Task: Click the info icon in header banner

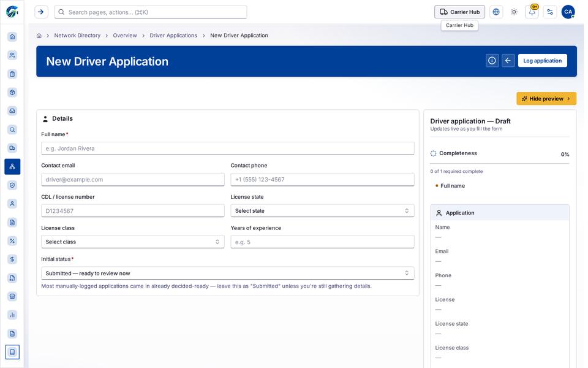Action: [x=492, y=61]
